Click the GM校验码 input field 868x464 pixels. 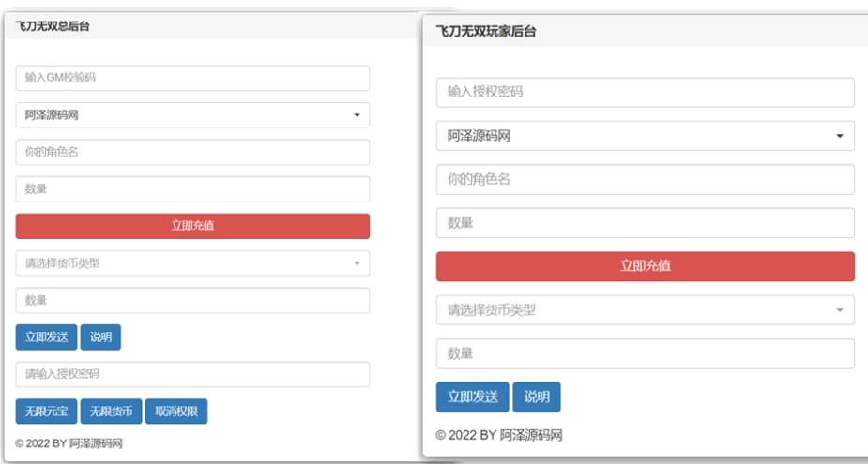pyautogui.click(x=192, y=78)
